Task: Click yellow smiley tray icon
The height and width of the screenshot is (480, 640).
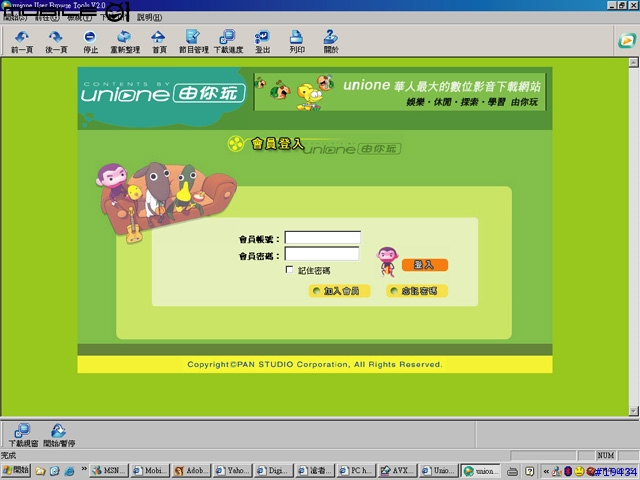Action: (x=579, y=471)
